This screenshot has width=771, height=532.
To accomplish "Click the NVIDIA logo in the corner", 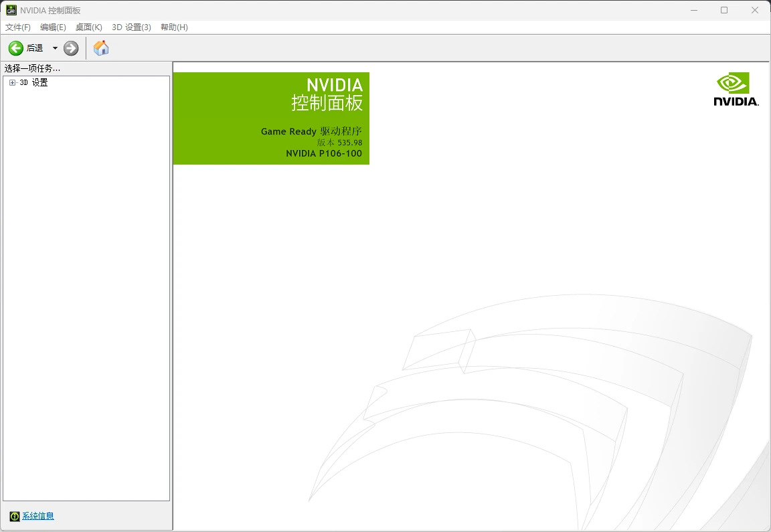I will click(736, 89).
